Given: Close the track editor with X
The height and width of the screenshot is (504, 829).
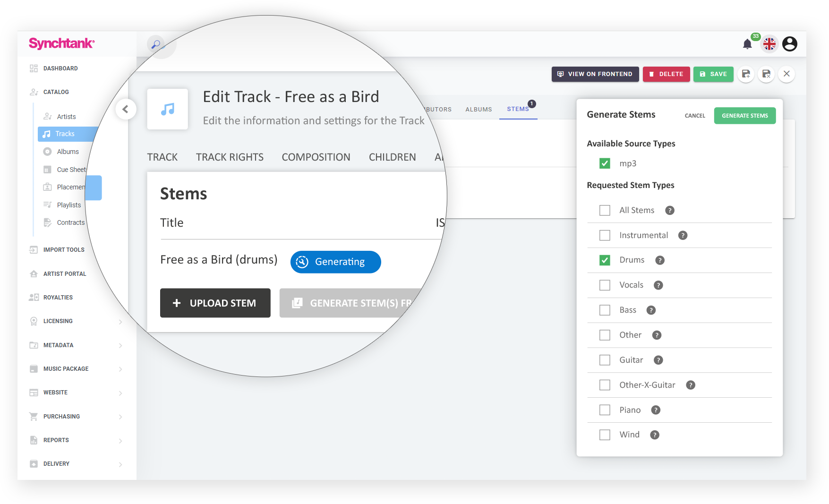Looking at the screenshot, I should [786, 74].
